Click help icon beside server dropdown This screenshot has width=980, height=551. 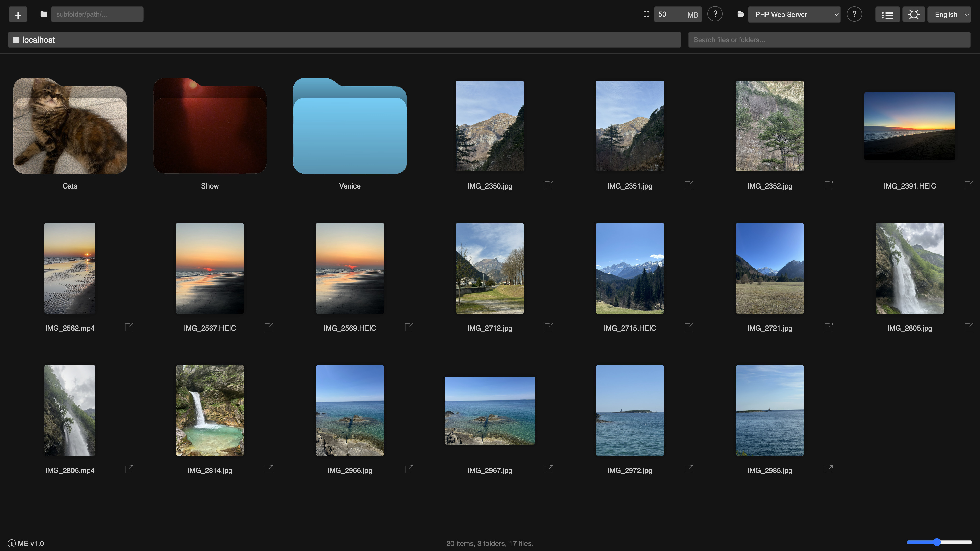pyautogui.click(x=854, y=15)
